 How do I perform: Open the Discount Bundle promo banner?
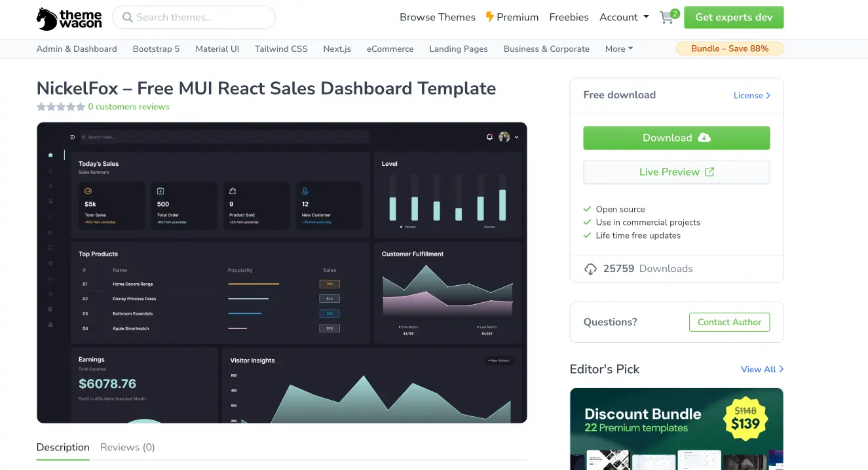[677, 429]
